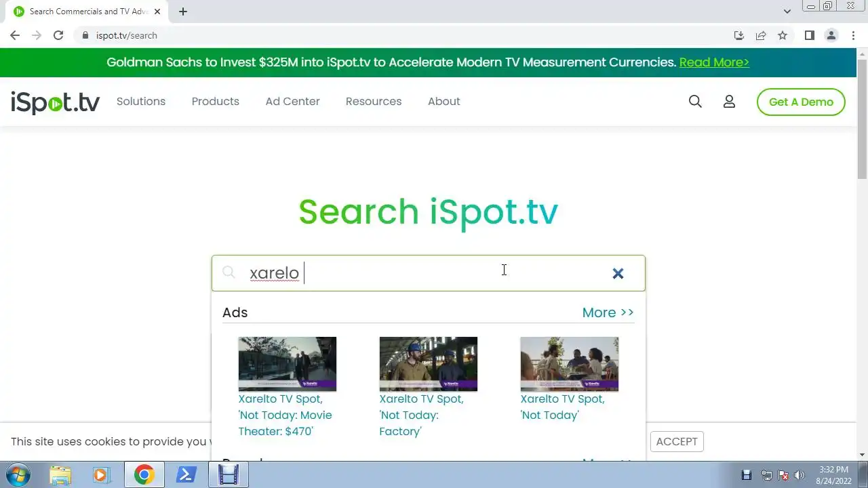Open the Windows Start button

[x=17, y=474]
